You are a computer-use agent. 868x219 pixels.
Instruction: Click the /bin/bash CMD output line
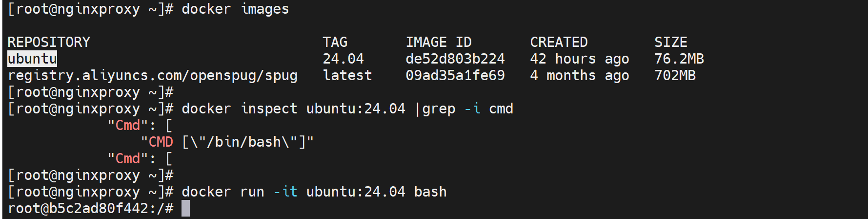(x=227, y=142)
